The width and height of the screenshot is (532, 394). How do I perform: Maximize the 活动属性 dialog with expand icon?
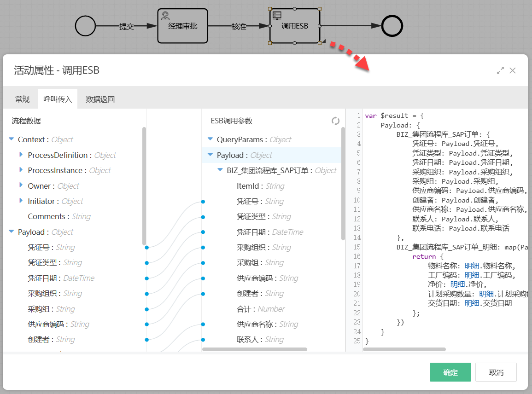coord(500,71)
